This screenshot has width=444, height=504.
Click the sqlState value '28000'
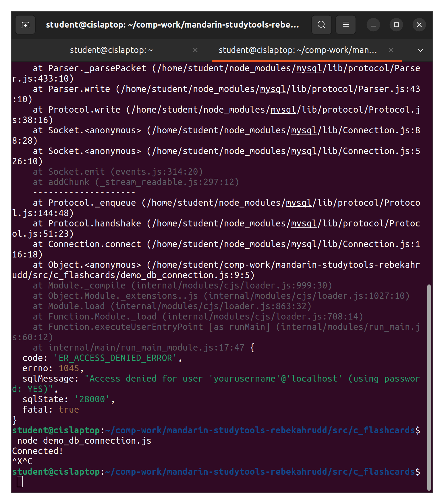[x=92, y=399]
